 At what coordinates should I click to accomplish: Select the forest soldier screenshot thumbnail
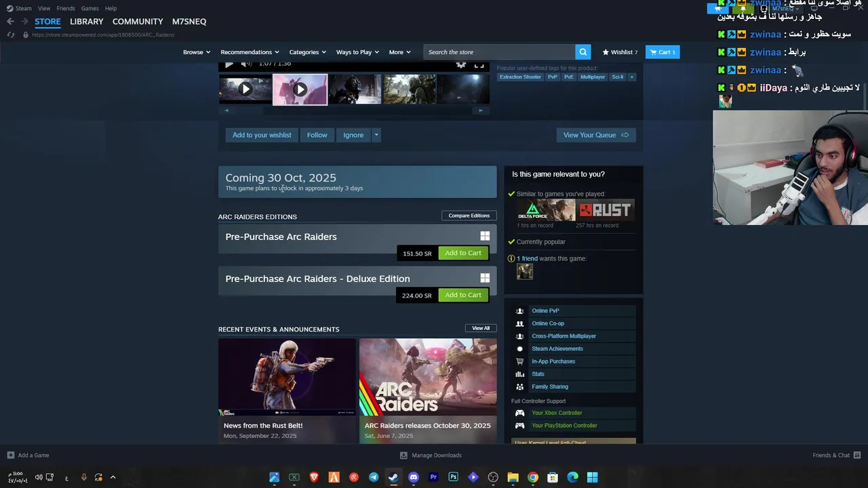point(410,89)
